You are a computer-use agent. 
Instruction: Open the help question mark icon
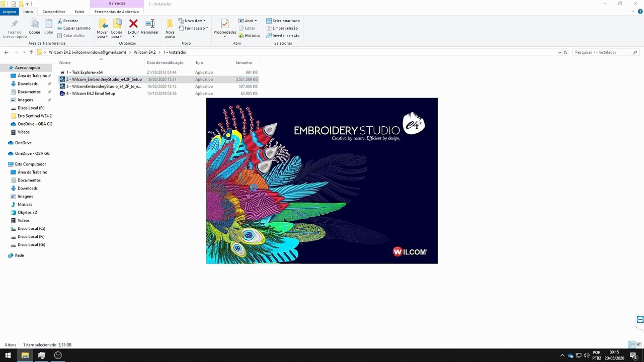640,12
